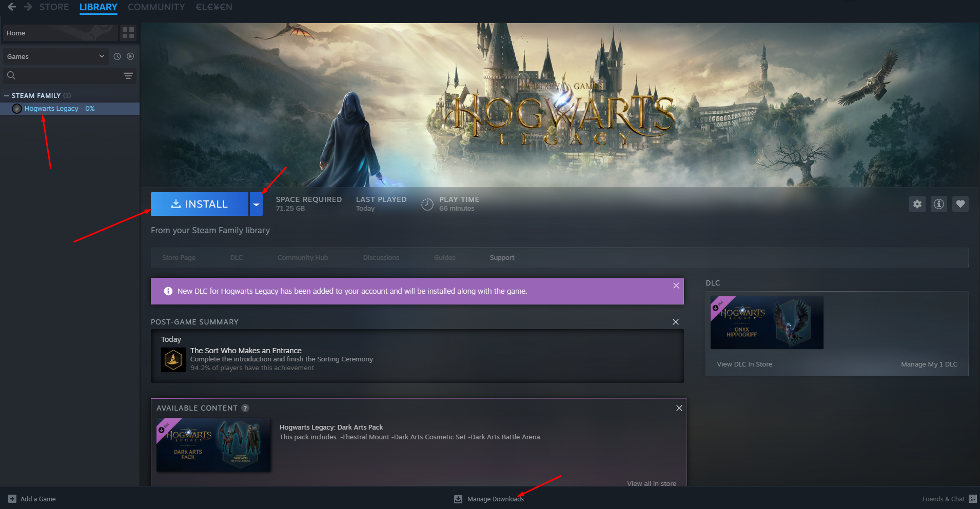This screenshot has height=509, width=980.
Task: Click the Hogwarts Legacy list entry icon
Action: 17,109
